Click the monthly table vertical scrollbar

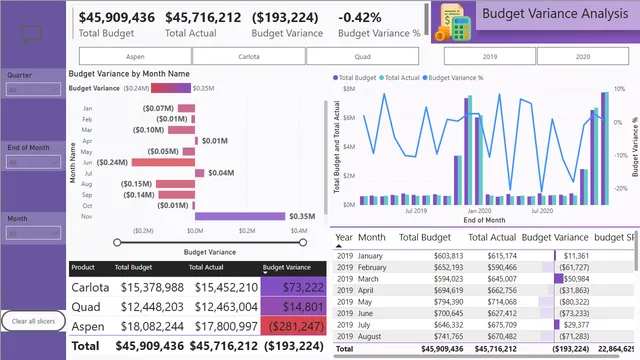point(637,251)
